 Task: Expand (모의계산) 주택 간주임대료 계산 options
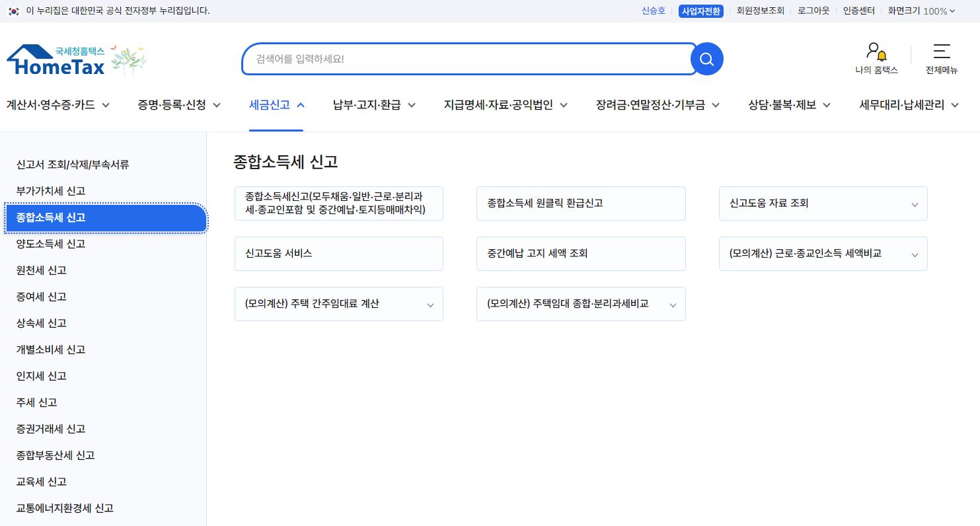[x=431, y=304]
